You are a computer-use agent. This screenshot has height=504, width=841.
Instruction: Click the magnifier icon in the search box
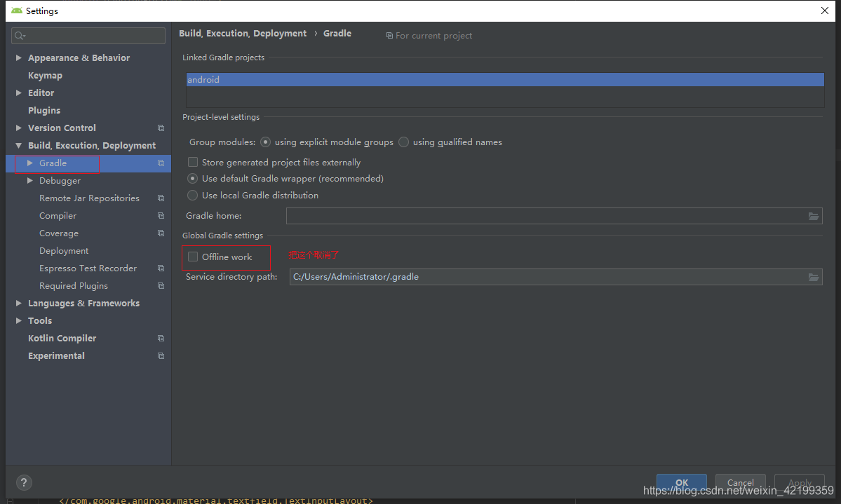click(20, 35)
